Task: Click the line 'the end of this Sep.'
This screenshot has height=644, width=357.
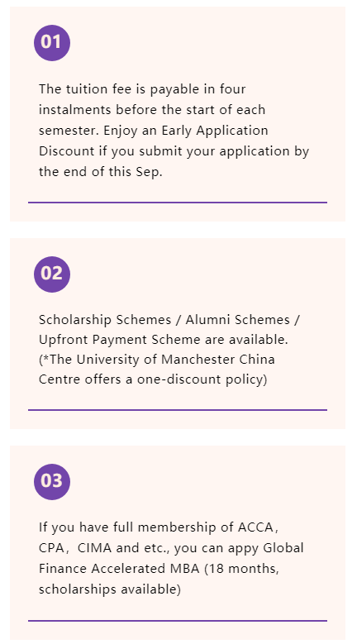Action: [x=101, y=172]
